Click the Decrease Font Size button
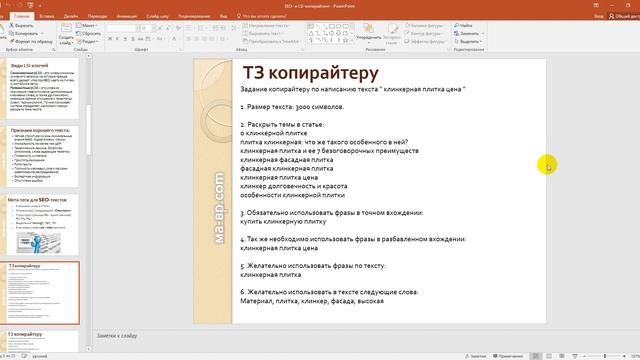Image resolution: width=640 pixels, height=360 pixels. 168,28
